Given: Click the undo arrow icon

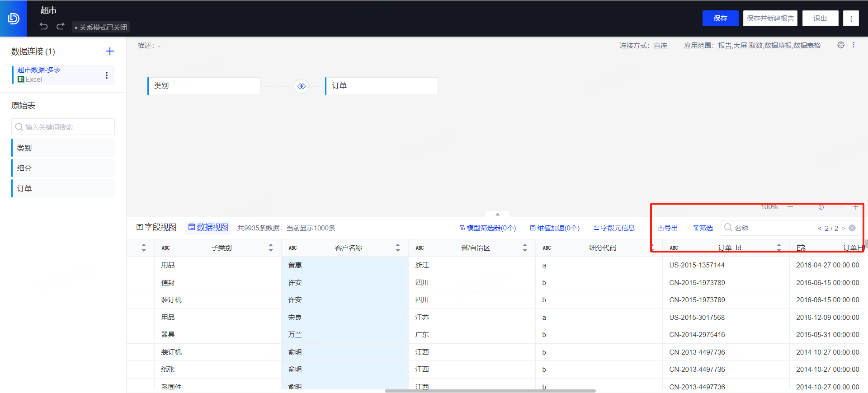Looking at the screenshot, I should pyautogui.click(x=43, y=26).
